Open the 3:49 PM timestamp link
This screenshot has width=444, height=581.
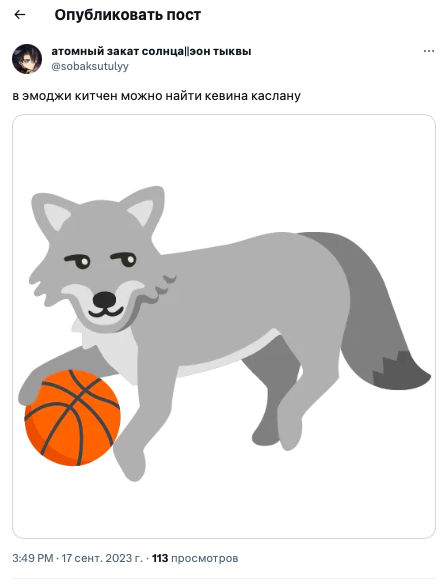click(x=33, y=558)
